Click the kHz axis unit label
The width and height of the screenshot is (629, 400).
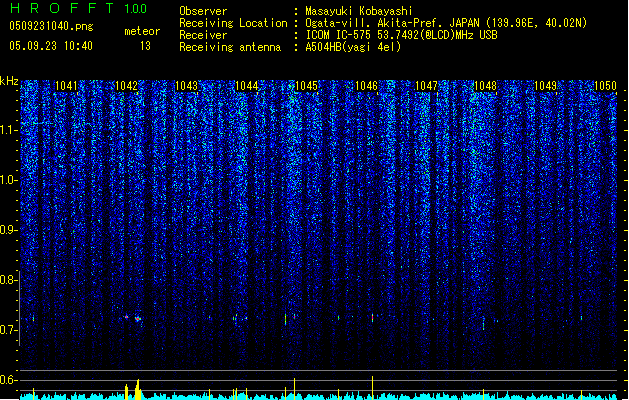pos(9,81)
